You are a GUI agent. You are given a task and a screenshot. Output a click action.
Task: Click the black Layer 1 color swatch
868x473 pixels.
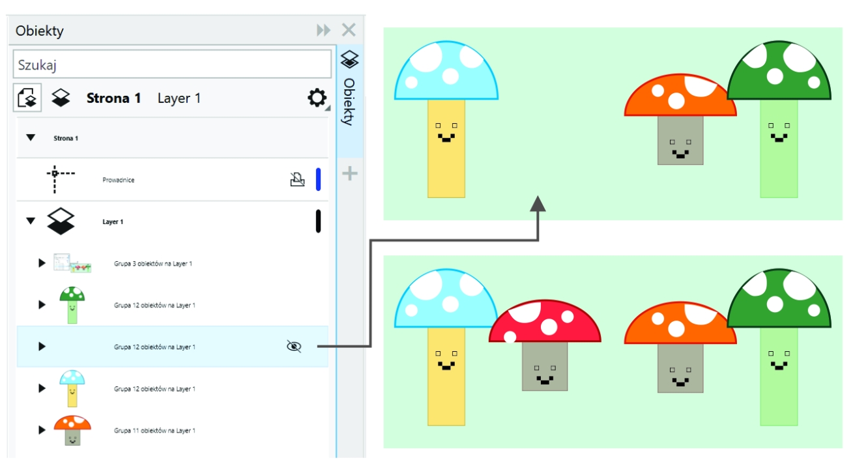pos(318,222)
